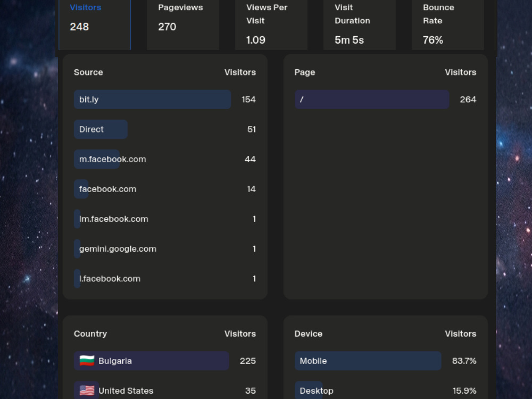This screenshot has height=399, width=532.
Task: Select the Pageviews metric card
Action: [183, 25]
